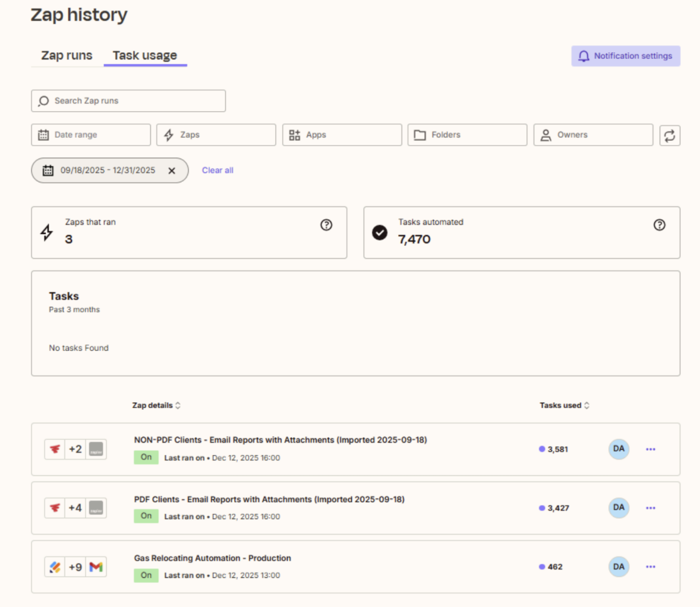Click the bell icon in Notification settings
Image resolution: width=700 pixels, height=607 pixels.
tap(584, 56)
